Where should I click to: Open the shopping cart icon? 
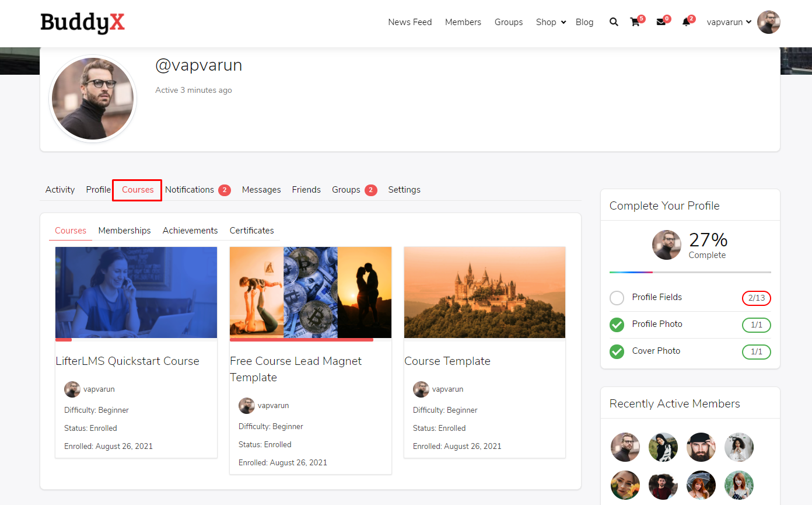(x=635, y=22)
